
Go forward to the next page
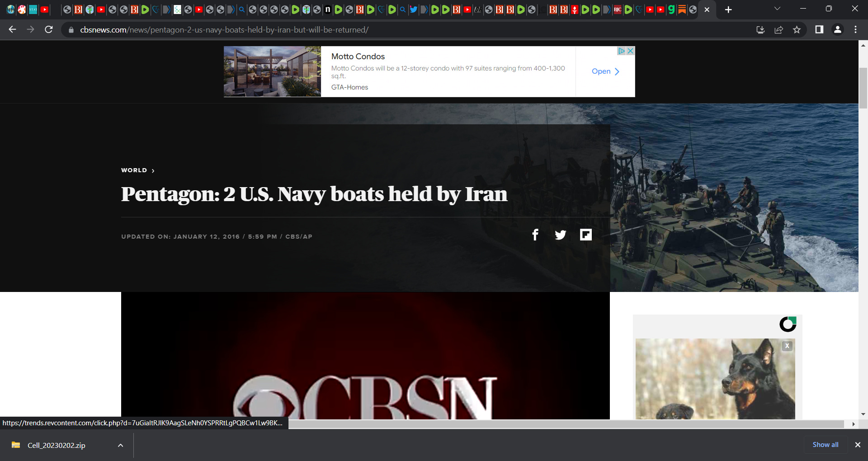[x=30, y=29]
